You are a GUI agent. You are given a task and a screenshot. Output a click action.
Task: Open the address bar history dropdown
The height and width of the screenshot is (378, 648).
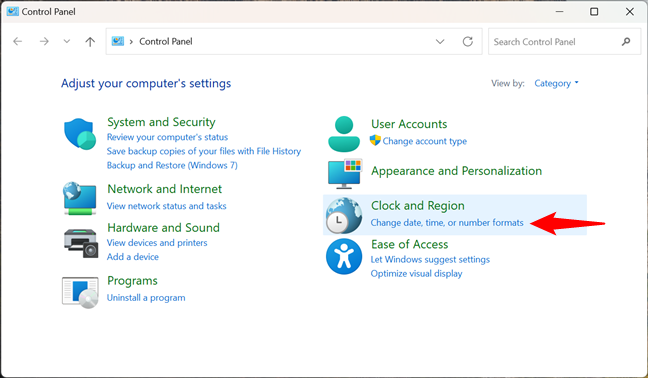click(x=440, y=41)
